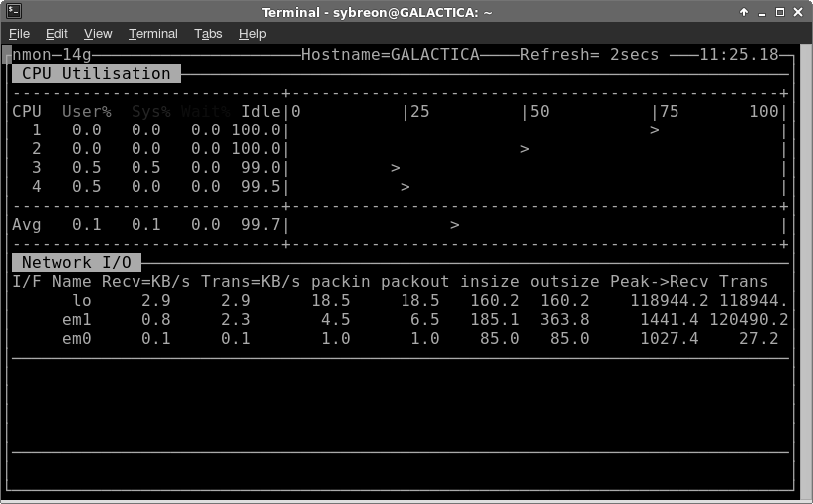Open the Edit menu
The height and width of the screenshot is (504, 813).
pos(57,33)
